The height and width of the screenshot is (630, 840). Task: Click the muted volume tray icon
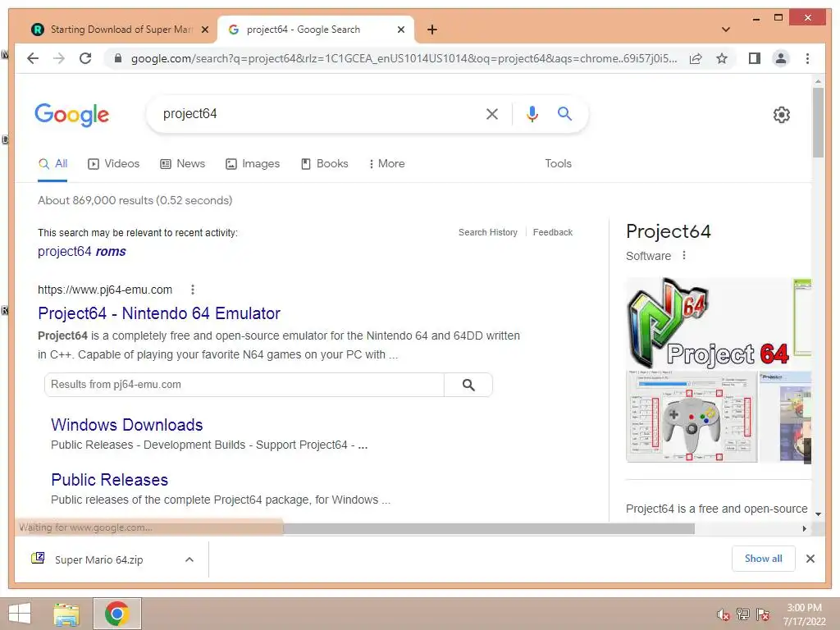click(724, 614)
